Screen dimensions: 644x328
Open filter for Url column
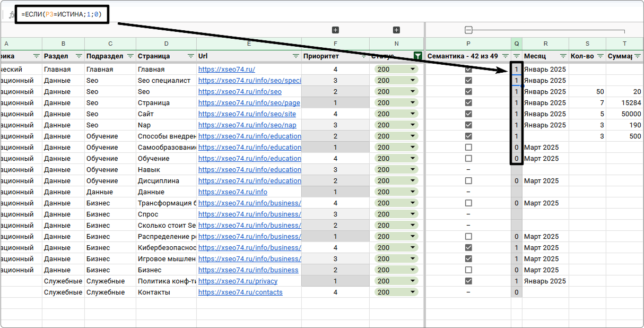click(x=295, y=56)
